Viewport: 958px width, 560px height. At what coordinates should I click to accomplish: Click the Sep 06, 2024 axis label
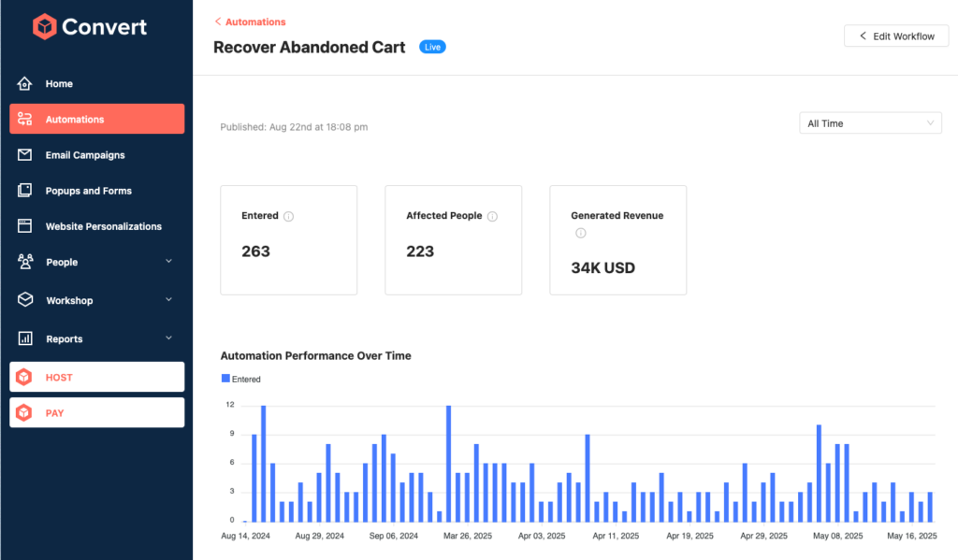pyautogui.click(x=394, y=536)
